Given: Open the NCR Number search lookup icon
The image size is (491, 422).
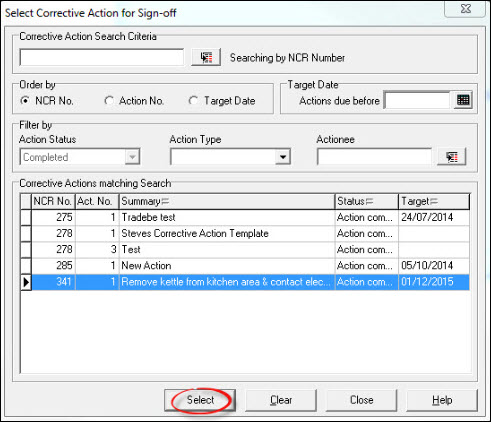Looking at the screenshot, I should tap(206, 57).
